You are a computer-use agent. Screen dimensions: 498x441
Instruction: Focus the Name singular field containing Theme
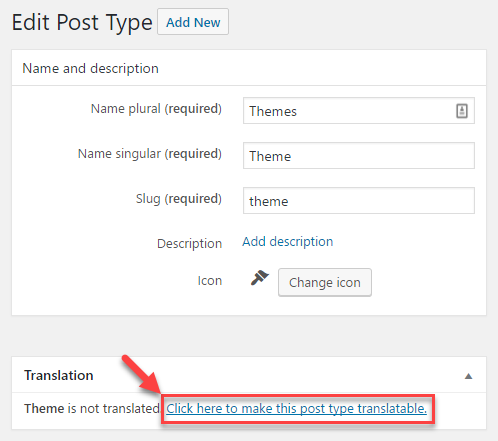pyautogui.click(x=359, y=156)
